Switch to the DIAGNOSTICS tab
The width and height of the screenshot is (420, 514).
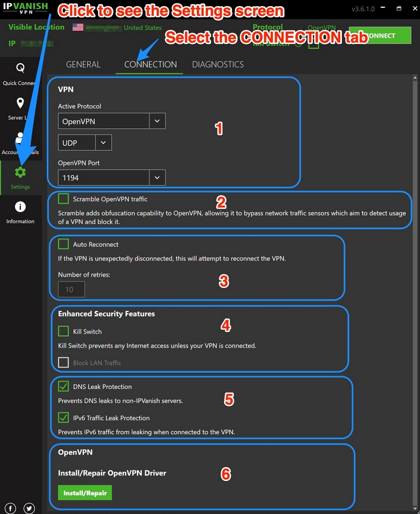pyautogui.click(x=218, y=64)
